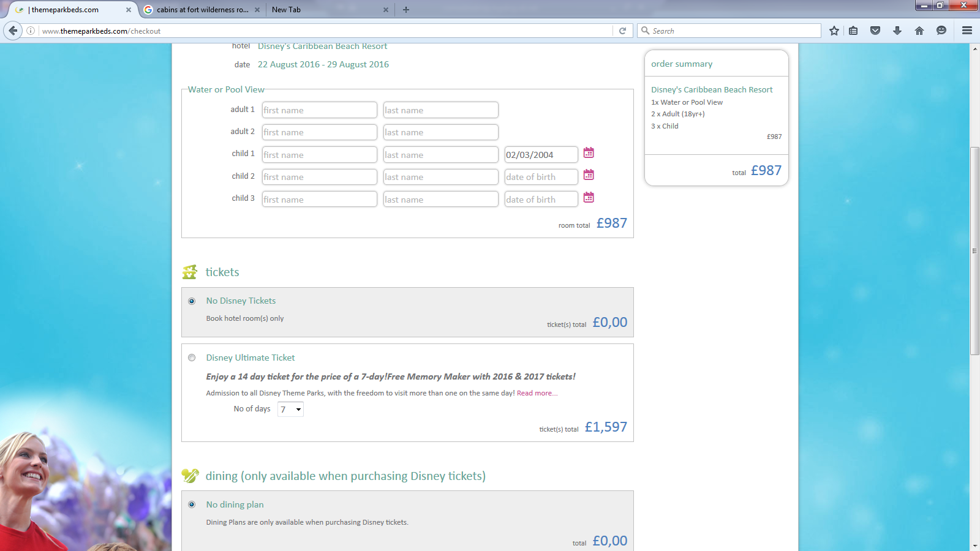The height and width of the screenshot is (551, 980).
Task: Focus child 3 last name field
Action: pyautogui.click(x=440, y=200)
